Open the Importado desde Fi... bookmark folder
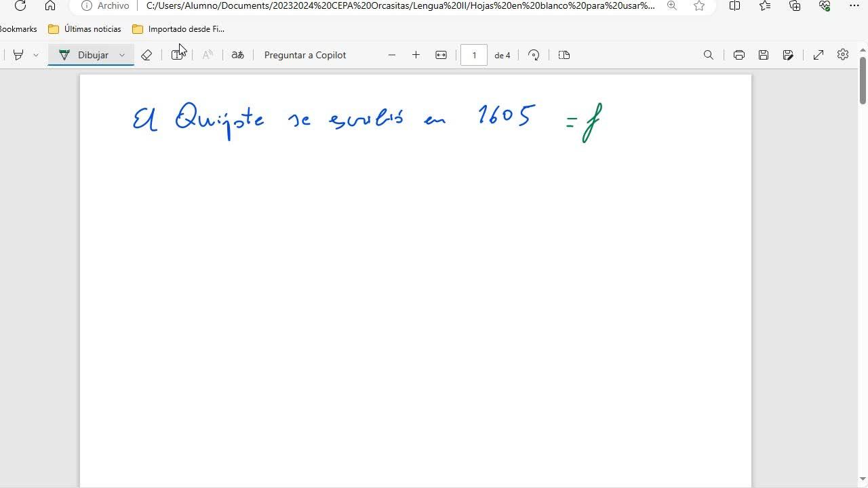The height and width of the screenshot is (488, 868). point(178,29)
